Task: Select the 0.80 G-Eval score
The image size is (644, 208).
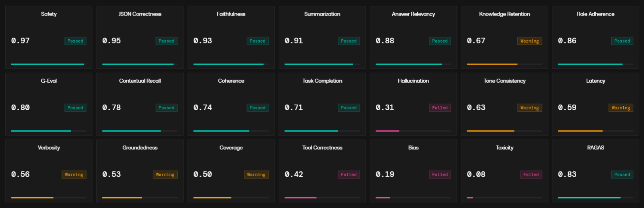Action: point(20,107)
